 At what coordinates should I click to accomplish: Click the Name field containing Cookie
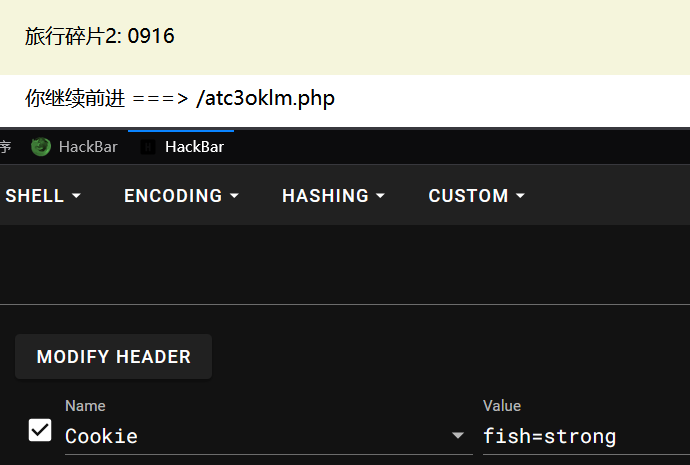point(250,436)
